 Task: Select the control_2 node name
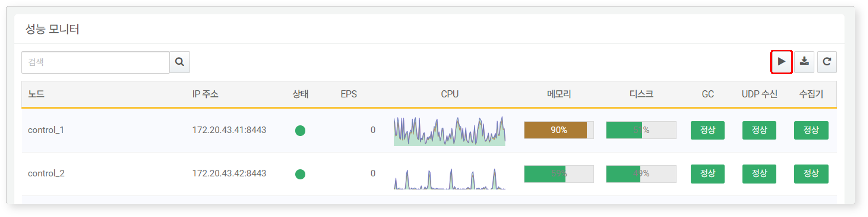46,173
